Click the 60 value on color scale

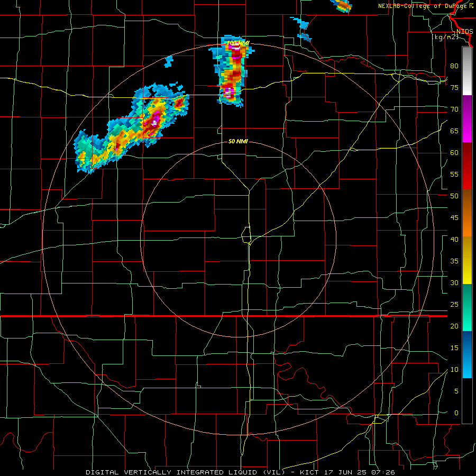454,152
